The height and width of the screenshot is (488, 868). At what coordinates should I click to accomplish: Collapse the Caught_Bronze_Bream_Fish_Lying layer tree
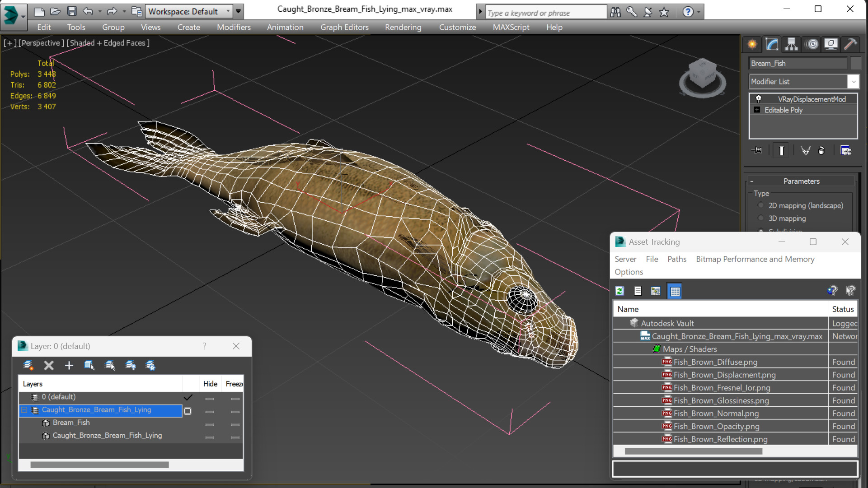[24, 410]
